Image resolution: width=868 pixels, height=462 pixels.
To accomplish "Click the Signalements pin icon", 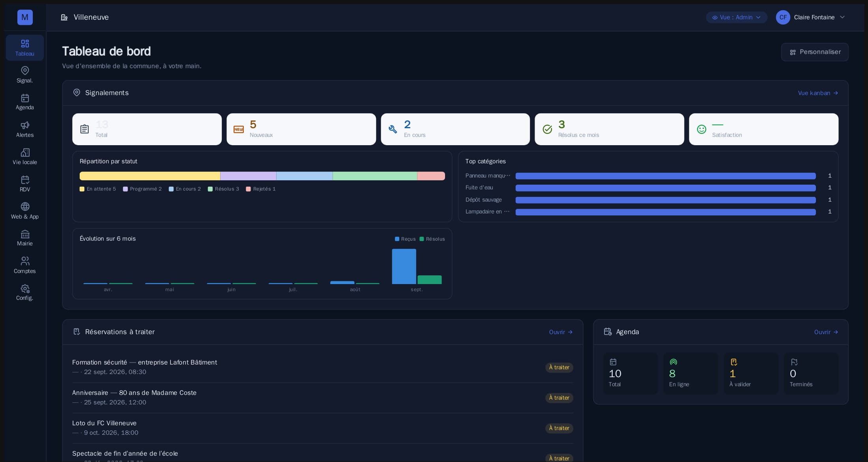I will click(x=77, y=93).
